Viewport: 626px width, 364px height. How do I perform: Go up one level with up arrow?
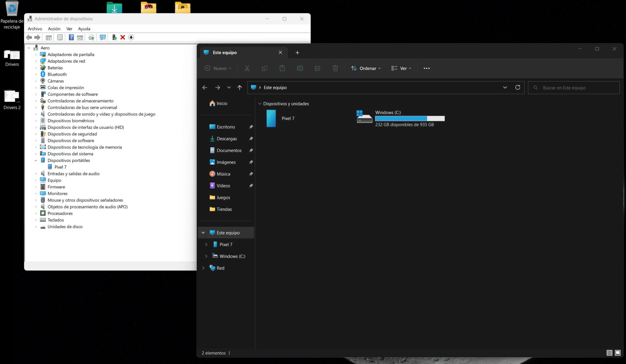[x=240, y=88]
